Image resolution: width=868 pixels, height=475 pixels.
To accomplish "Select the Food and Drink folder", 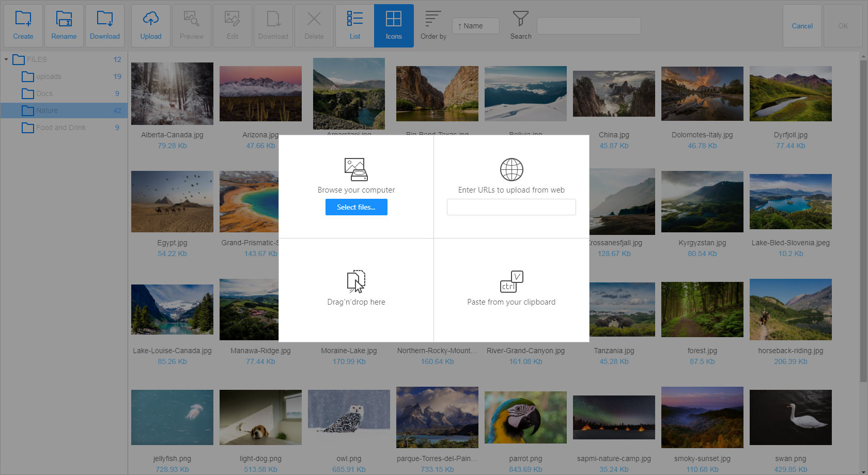I will [64, 128].
